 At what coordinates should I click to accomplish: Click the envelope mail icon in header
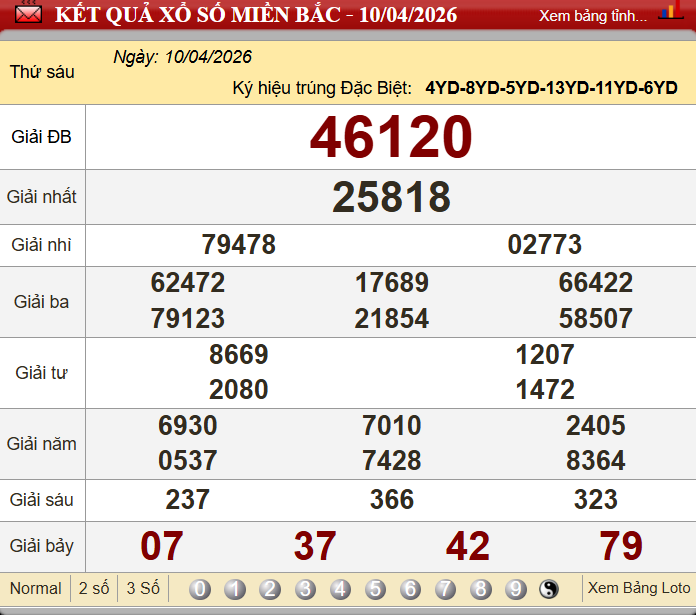coord(28,13)
